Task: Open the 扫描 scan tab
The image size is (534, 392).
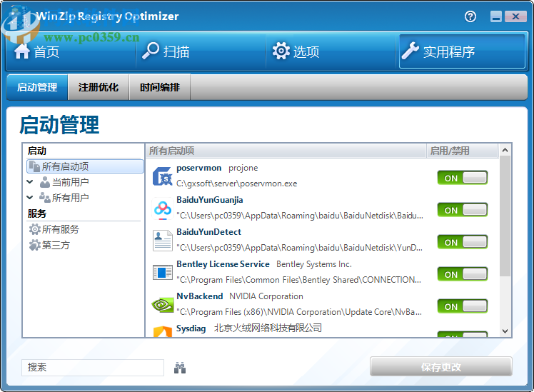Action: (x=201, y=51)
